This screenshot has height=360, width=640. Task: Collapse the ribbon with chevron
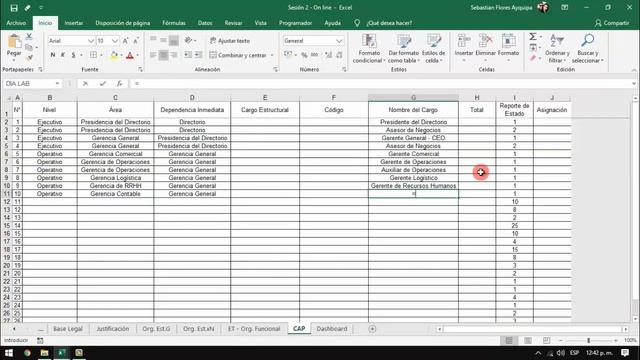pos(634,70)
